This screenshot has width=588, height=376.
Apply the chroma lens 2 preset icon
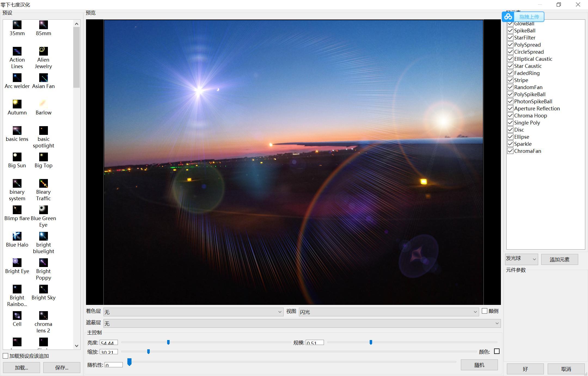(43, 316)
